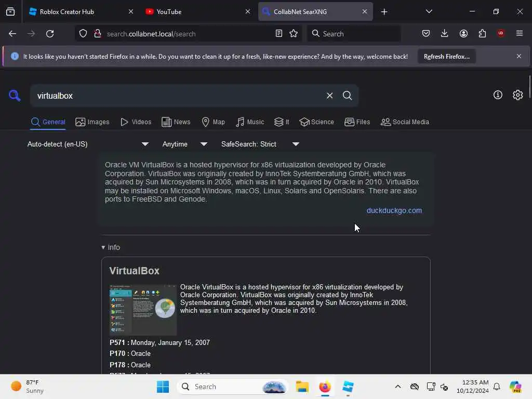This screenshot has height=399, width=532.
Task: Open the SearXNG about info icon
Action: pos(498,95)
